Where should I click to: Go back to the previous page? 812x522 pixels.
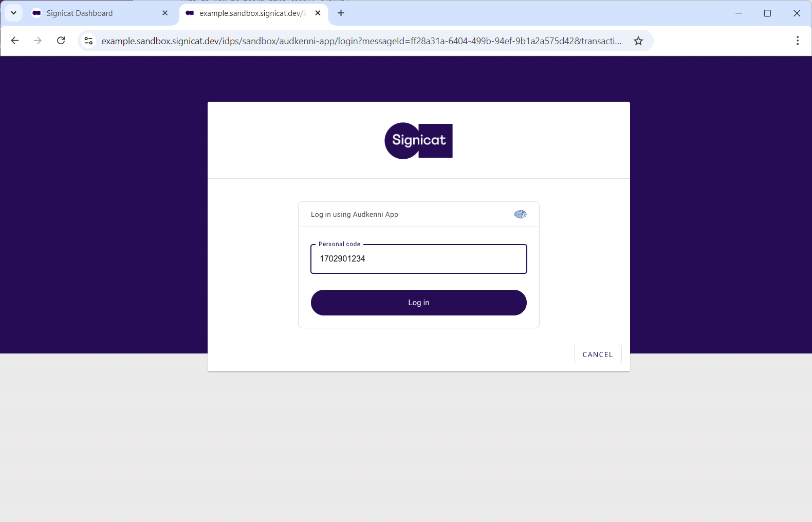(15, 41)
